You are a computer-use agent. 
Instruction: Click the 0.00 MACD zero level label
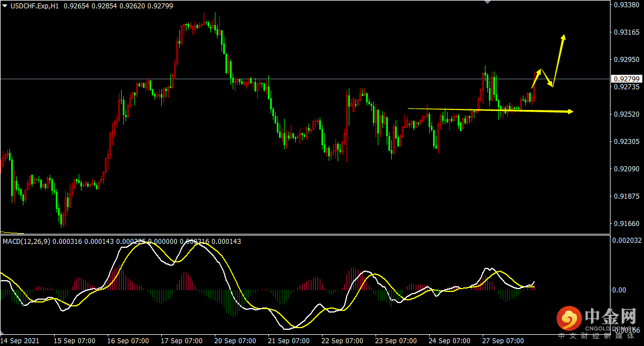pyautogui.click(x=619, y=290)
